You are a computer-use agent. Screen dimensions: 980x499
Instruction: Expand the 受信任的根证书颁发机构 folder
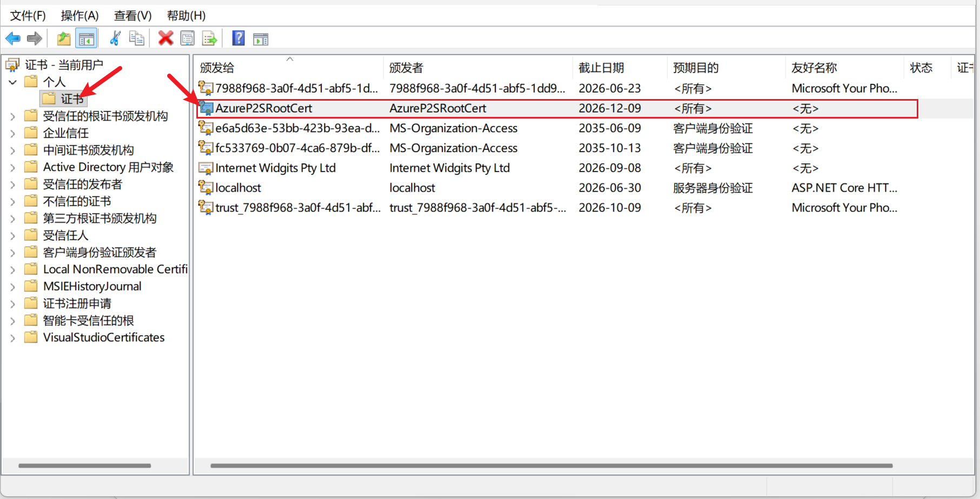coord(13,116)
